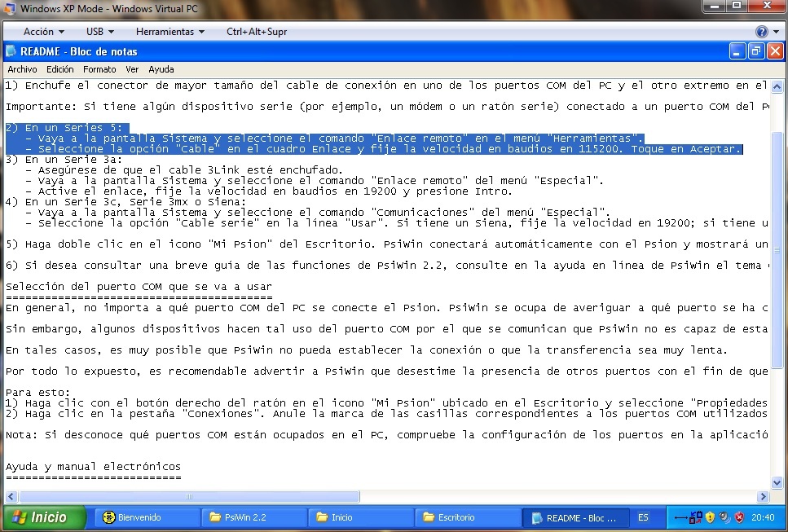Open the Formato menu
The height and width of the screenshot is (532, 788).
[99, 69]
